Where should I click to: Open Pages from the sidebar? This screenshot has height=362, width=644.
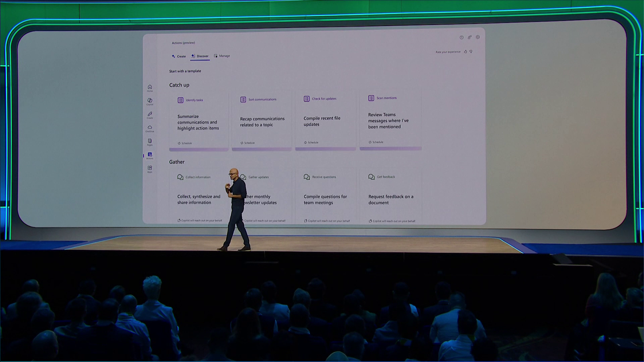point(150,141)
